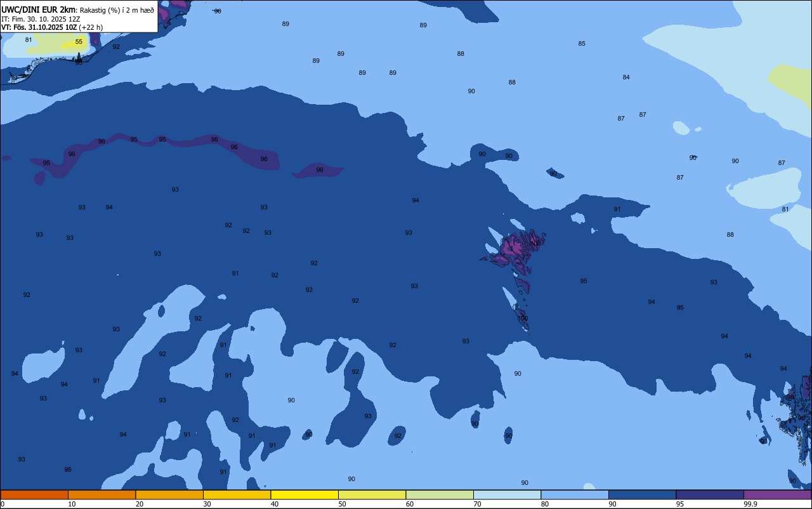Click the '10' tick label on the color scale
812x509 pixels.
[72, 504]
